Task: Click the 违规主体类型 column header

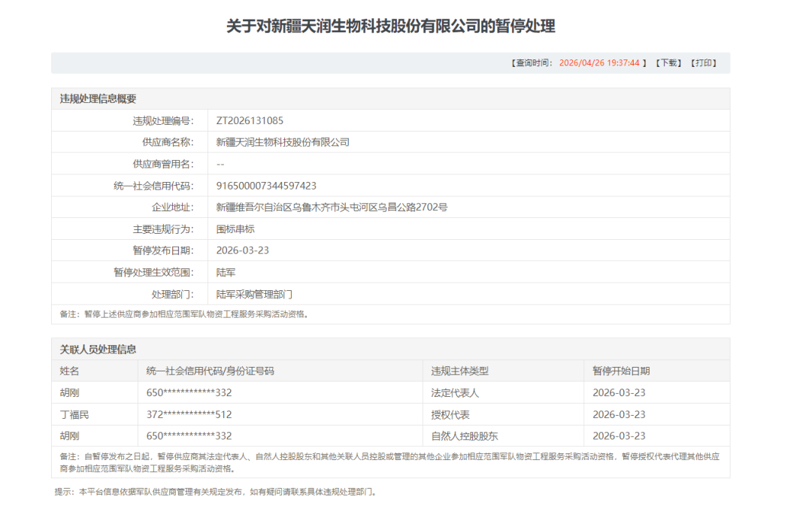Action: 460,371
